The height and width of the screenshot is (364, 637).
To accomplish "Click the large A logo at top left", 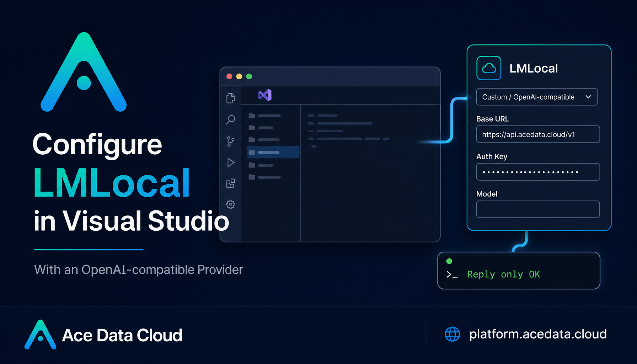I will pyautogui.click(x=84, y=72).
